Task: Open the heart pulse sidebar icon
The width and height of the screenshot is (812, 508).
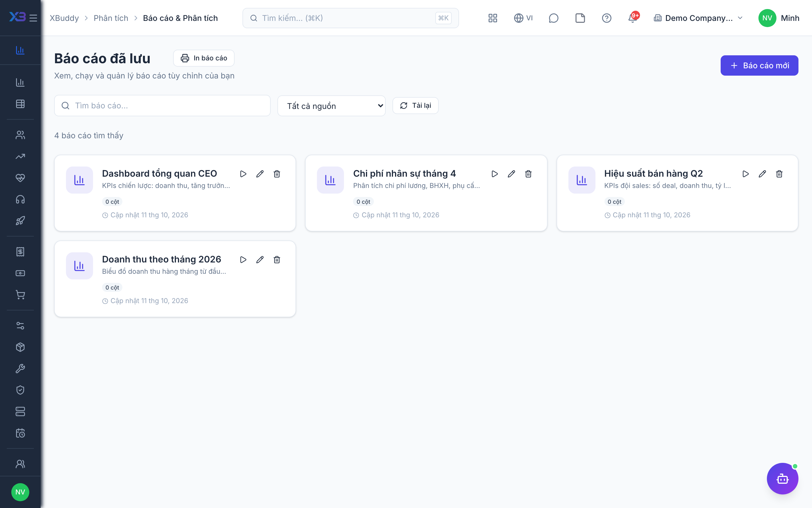Action: tap(20, 178)
